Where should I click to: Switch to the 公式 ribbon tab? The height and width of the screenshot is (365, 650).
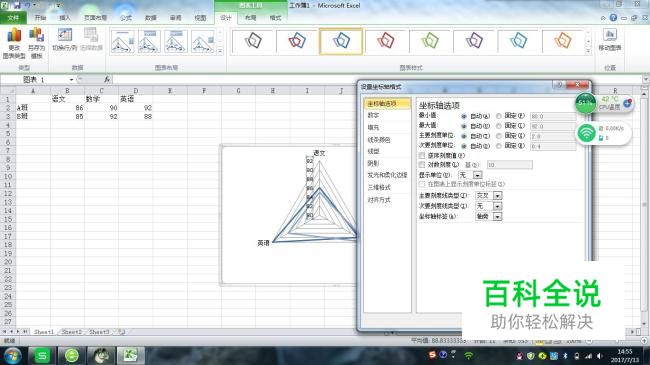(126, 18)
